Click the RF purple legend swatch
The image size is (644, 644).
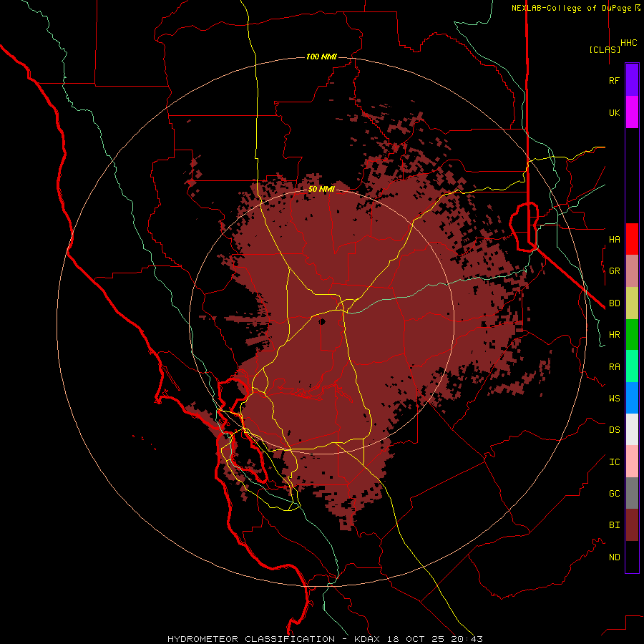tap(632, 80)
